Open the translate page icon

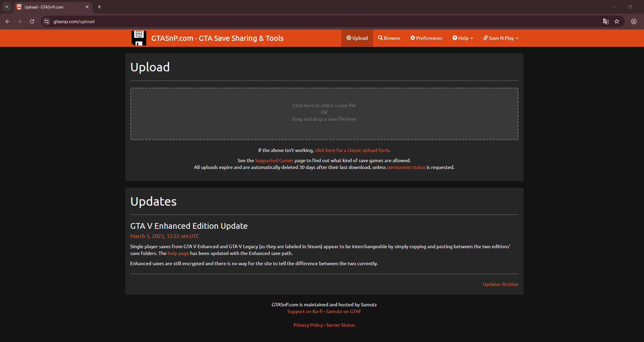point(606,21)
